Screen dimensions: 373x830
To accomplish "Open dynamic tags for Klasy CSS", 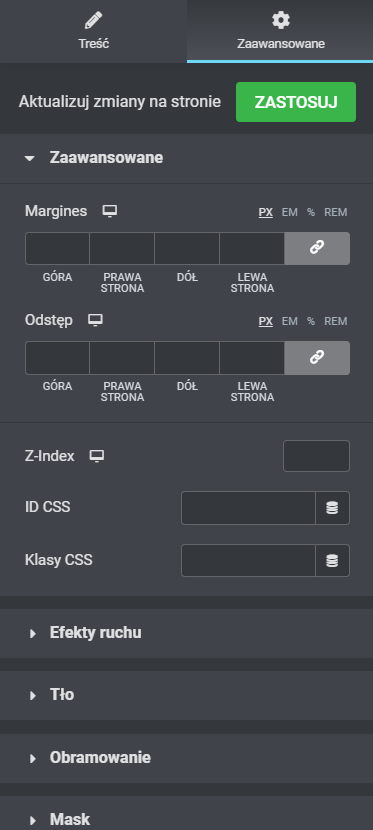I will click(x=332, y=561).
